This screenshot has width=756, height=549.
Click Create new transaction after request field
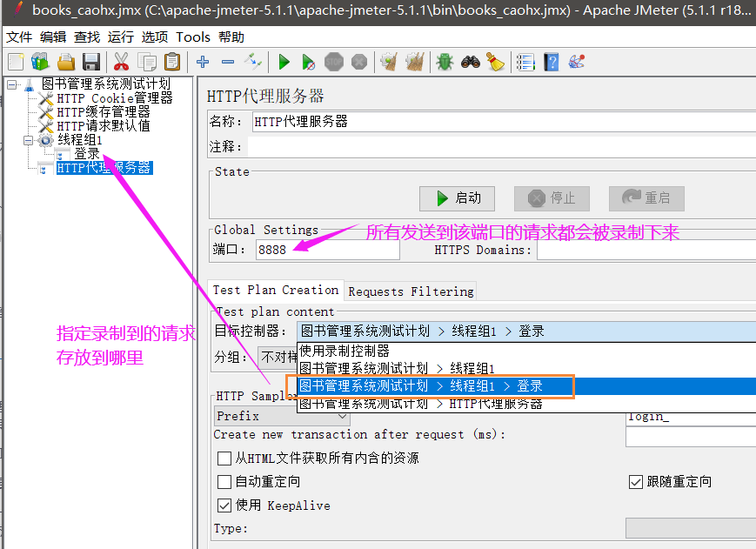691,437
